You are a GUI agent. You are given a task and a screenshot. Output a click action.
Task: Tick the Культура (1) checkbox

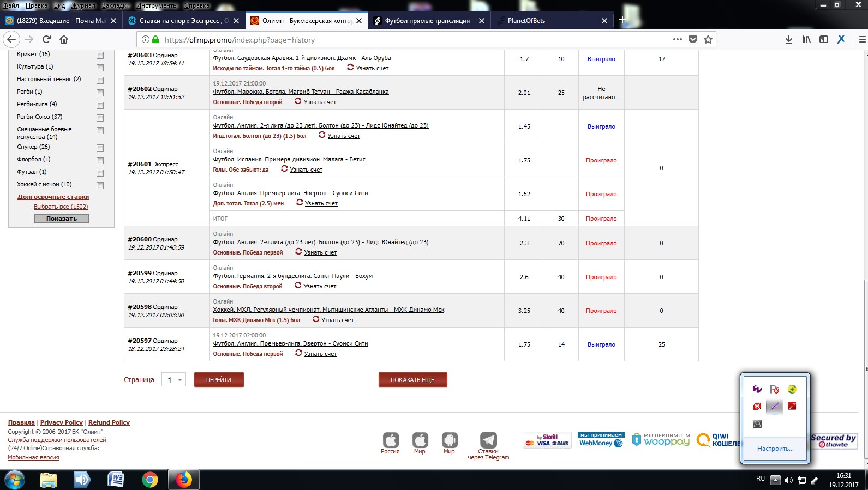click(100, 68)
